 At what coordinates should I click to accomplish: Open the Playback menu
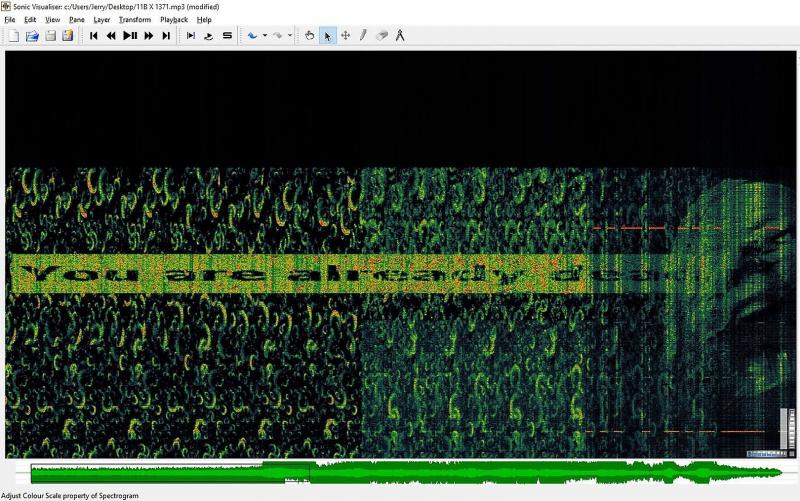174,19
